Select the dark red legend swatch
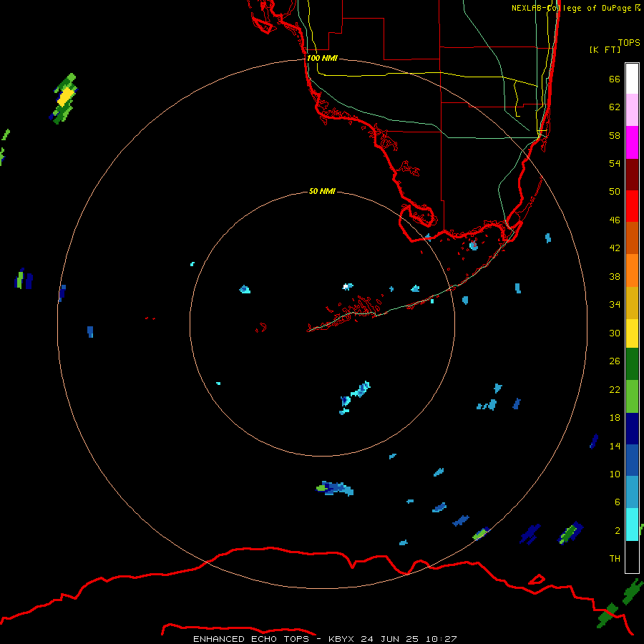This screenshot has height=644, width=644. coord(632,174)
